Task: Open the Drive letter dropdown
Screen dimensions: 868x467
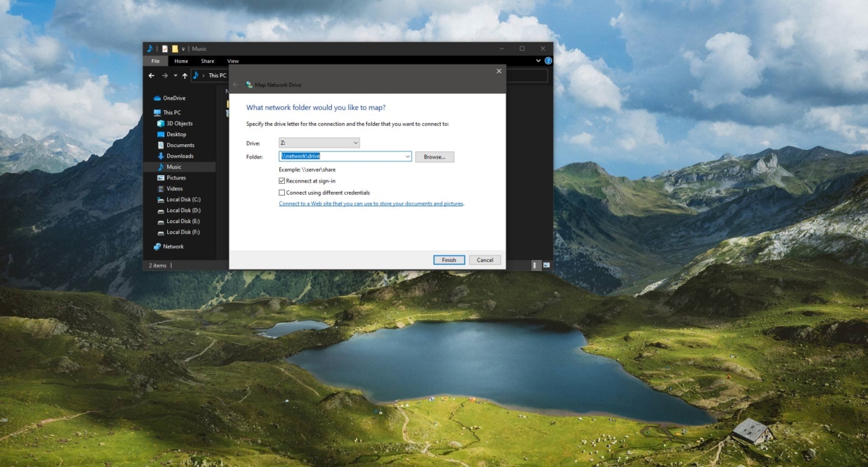Action: pyautogui.click(x=354, y=143)
